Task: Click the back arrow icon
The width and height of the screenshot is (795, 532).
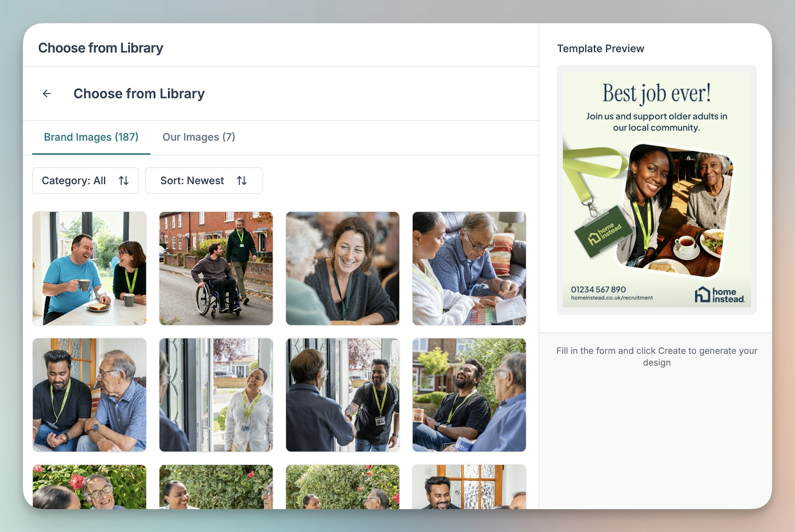Action: tap(47, 93)
